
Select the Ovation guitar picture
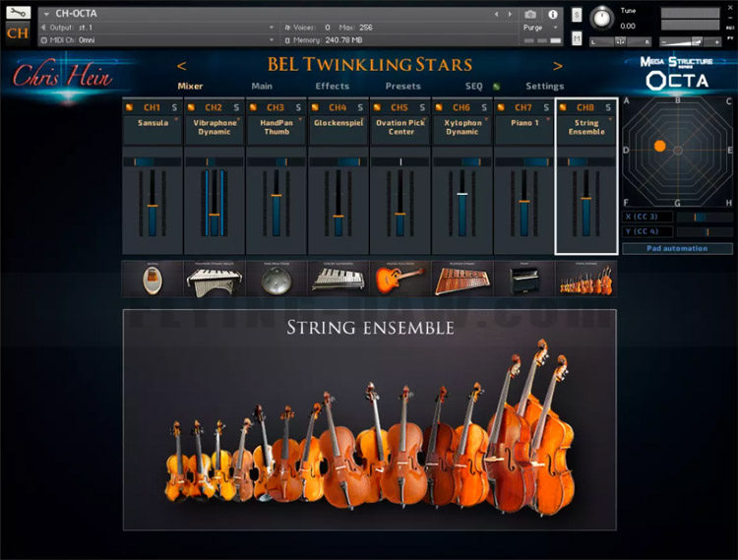click(x=400, y=280)
